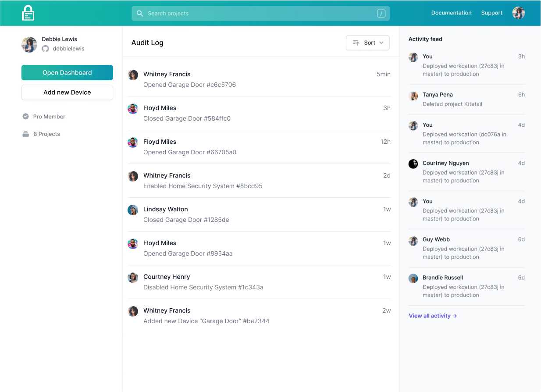Follow the View all activity link
Image resolution: width=541 pixels, height=392 pixels.
(x=432, y=316)
